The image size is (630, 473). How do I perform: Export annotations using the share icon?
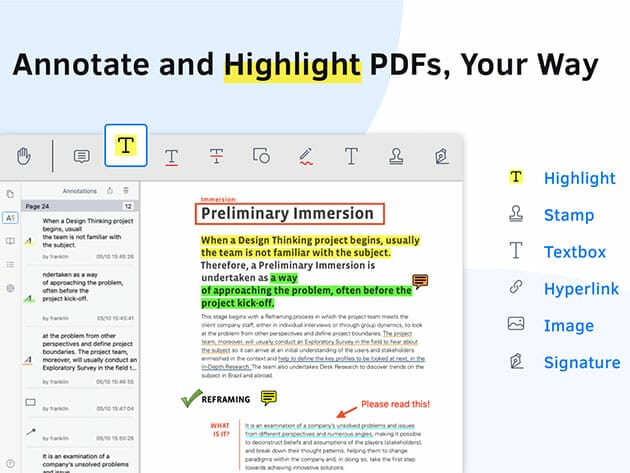(x=109, y=190)
